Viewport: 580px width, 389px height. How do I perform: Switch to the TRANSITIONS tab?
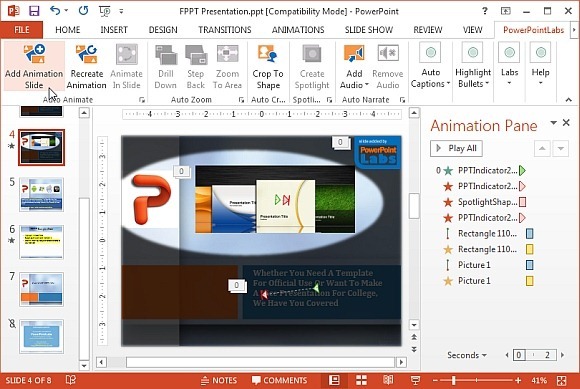coord(225,30)
